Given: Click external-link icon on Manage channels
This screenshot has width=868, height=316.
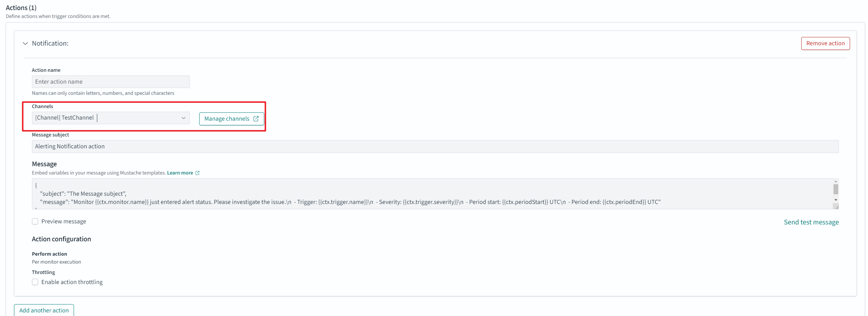Looking at the screenshot, I should click(256, 119).
